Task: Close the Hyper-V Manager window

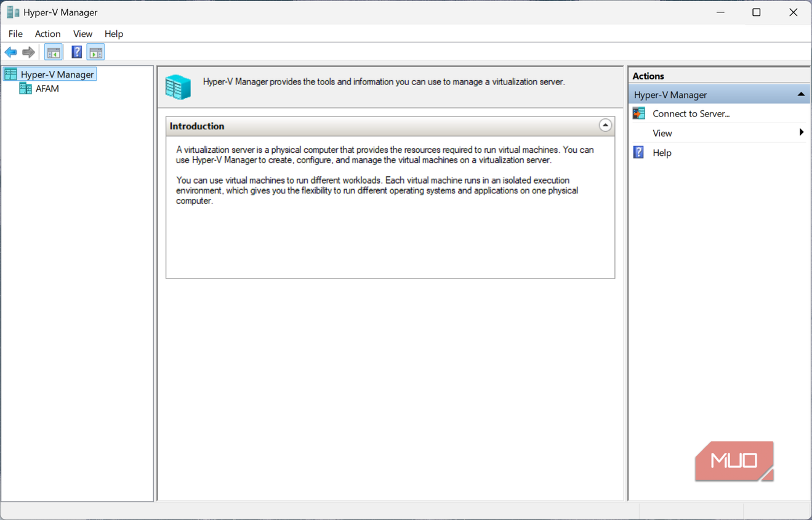Action: click(x=794, y=12)
